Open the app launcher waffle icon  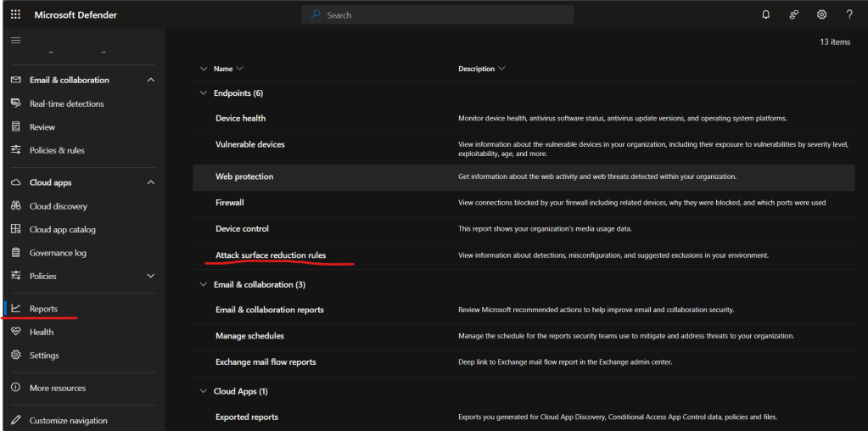tap(15, 14)
